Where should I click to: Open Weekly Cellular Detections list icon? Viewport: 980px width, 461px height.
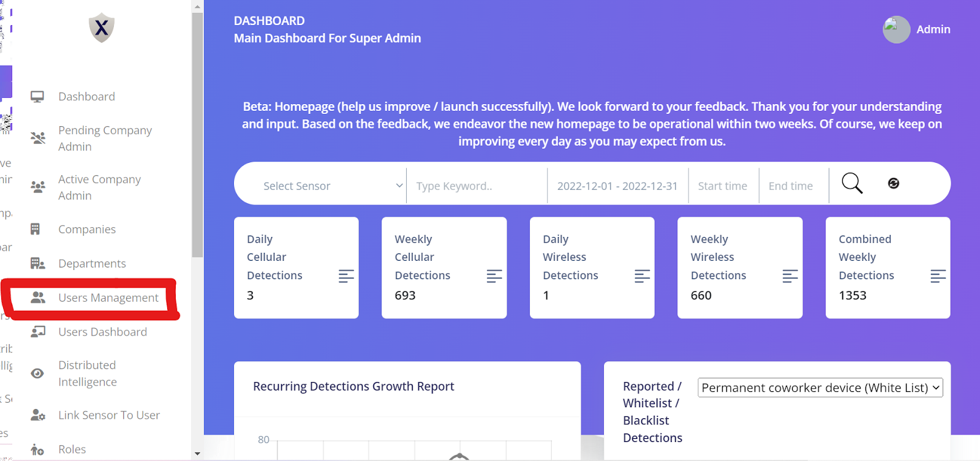[494, 276]
